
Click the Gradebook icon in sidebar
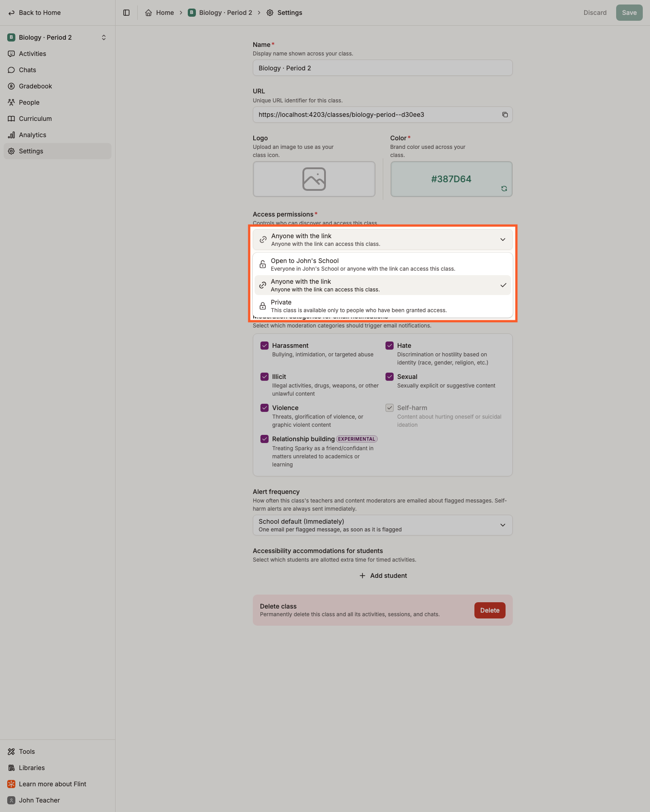(11, 86)
